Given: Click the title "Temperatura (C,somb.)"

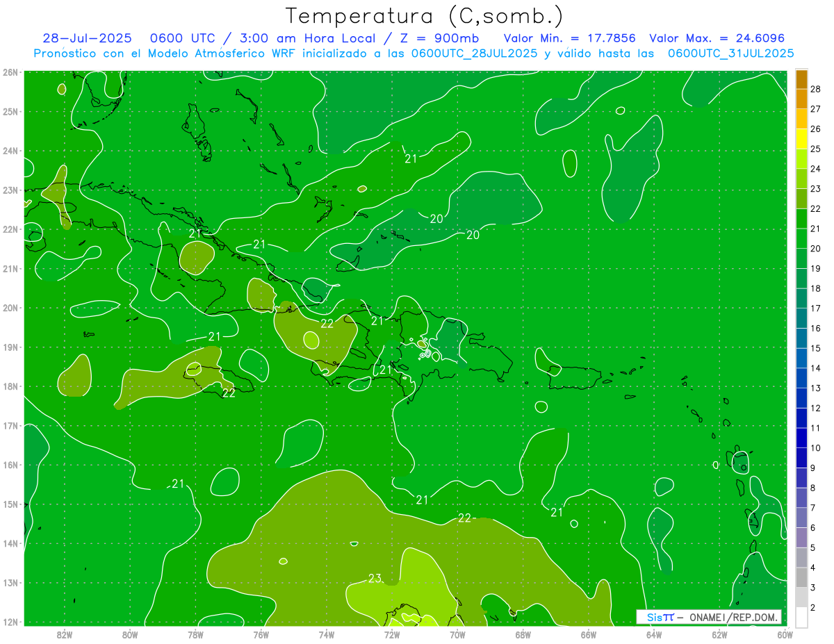Looking at the screenshot, I should click(x=424, y=16).
